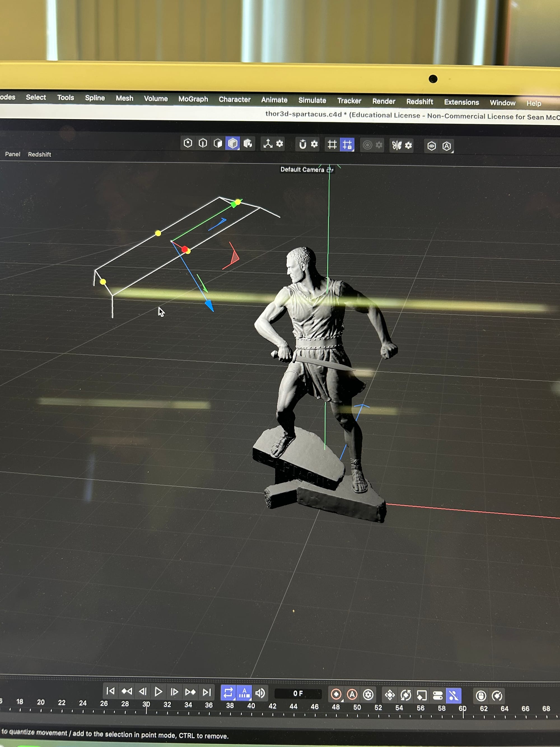Open symmetry settings gear dropdown
The height and width of the screenshot is (747, 560).
point(409,146)
